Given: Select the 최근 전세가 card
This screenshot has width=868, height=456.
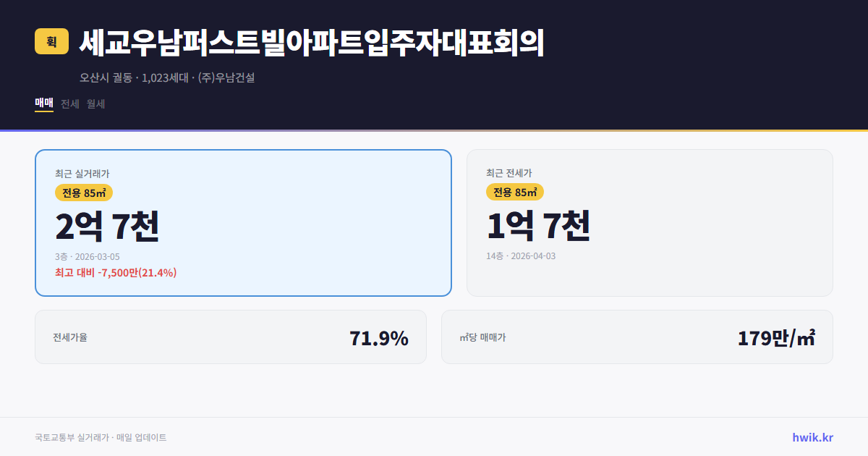Looking at the screenshot, I should 650,222.
